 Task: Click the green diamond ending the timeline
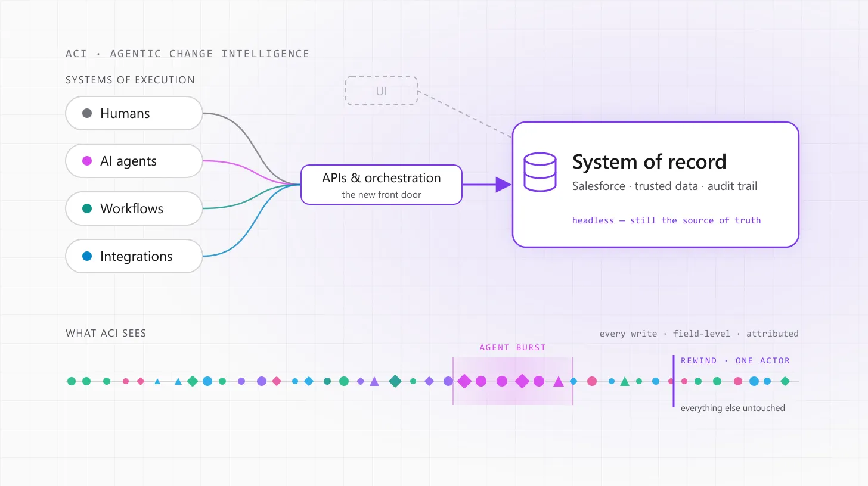[785, 381]
